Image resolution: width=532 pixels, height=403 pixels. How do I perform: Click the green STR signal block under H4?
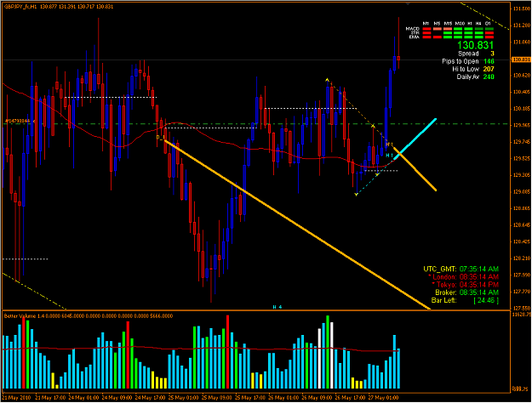coord(478,33)
